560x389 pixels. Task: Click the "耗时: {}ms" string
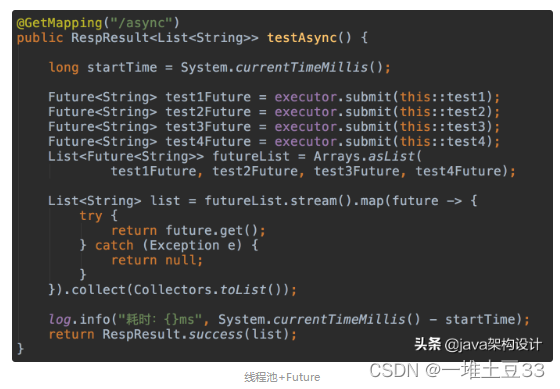160,319
